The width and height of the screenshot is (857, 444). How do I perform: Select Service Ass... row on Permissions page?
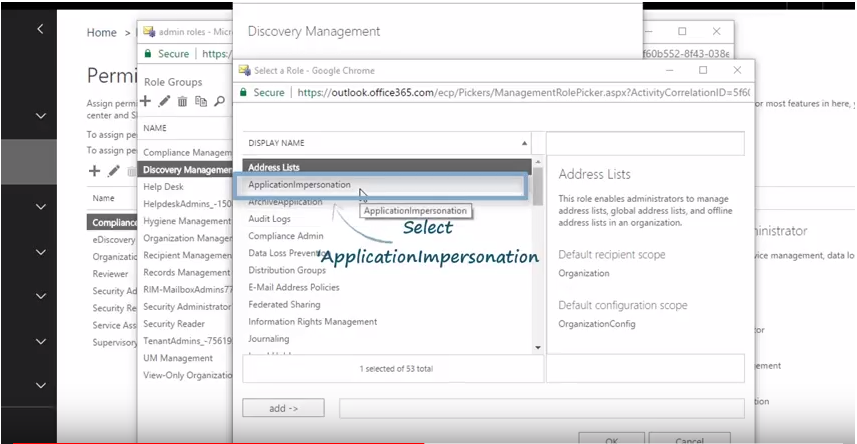pos(113,325)
